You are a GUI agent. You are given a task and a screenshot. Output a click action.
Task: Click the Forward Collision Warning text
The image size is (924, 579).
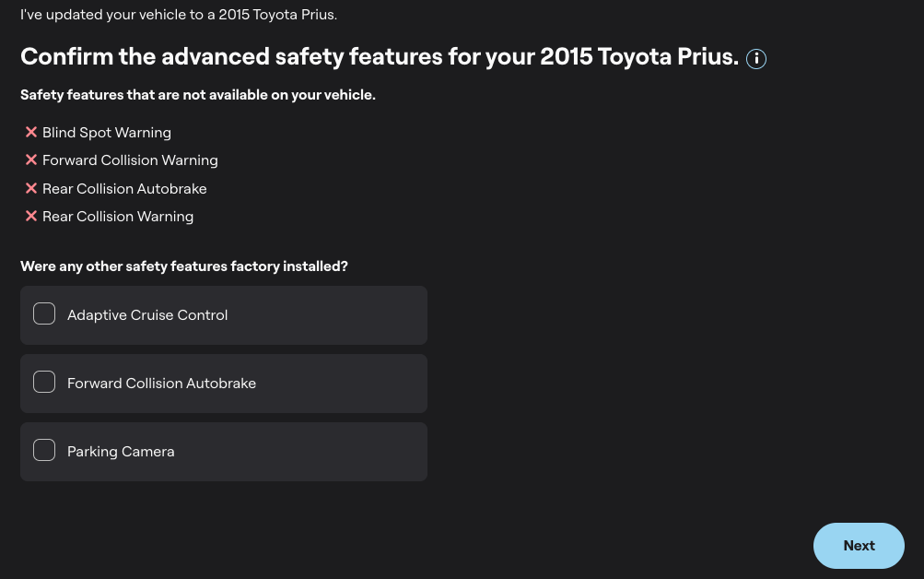(x=130, y=160)
